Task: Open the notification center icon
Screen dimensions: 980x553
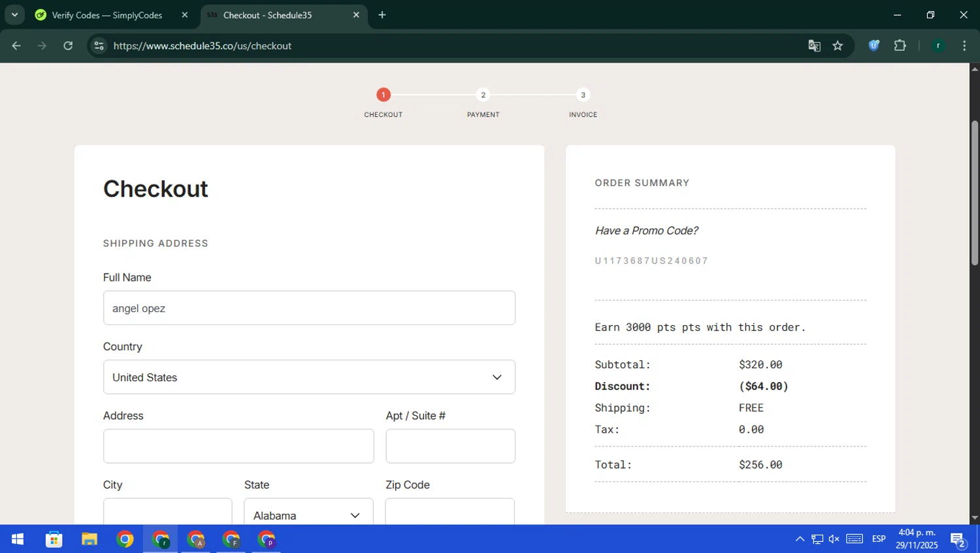Action: [x=958, y=540]
